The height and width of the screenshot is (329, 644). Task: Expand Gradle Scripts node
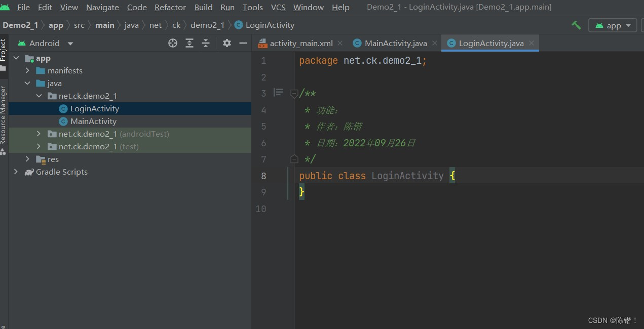coord(17,172)
